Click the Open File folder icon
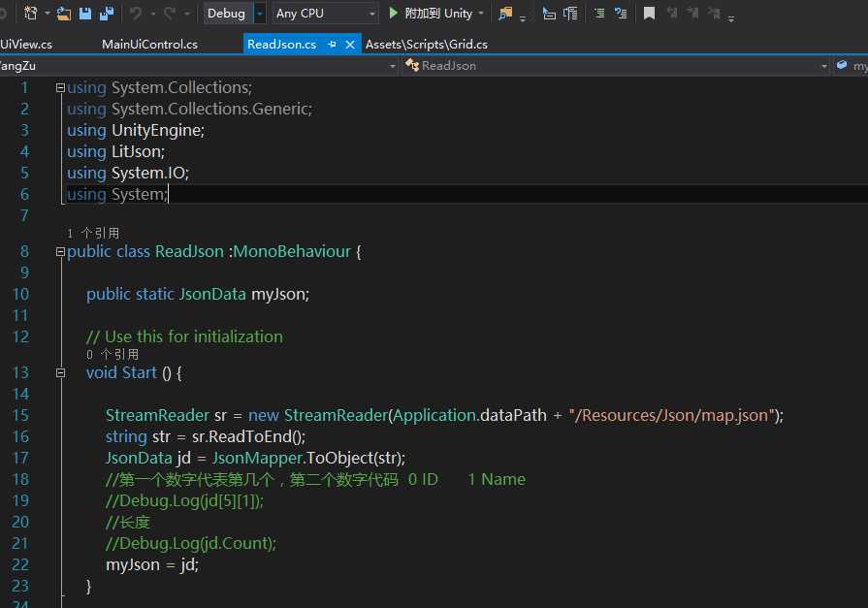Image resolution: width=868 pixels, height=608 pixels. coord(64,13)
